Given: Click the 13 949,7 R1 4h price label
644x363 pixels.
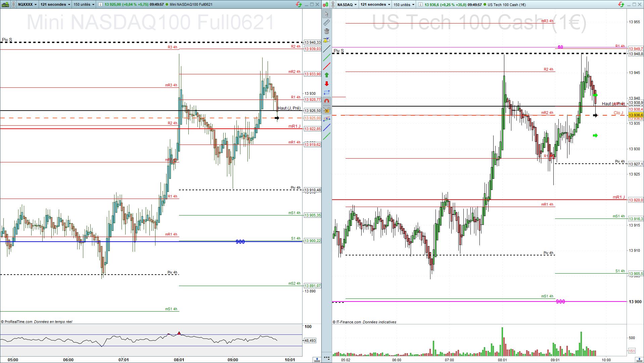Looking at the screenshot, I should pos(636,49).
